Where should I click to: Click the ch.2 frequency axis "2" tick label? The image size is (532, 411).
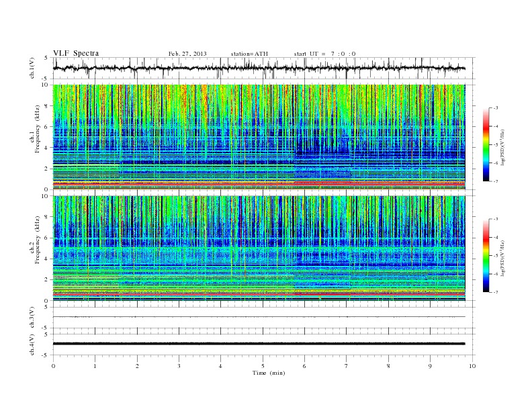pyautogui.click(x=46, y=280)
